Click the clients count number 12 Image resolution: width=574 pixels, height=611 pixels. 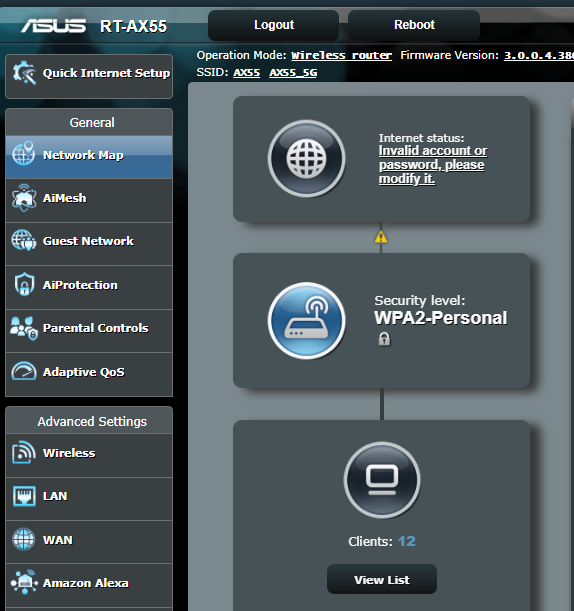click(x=406, y=541)
